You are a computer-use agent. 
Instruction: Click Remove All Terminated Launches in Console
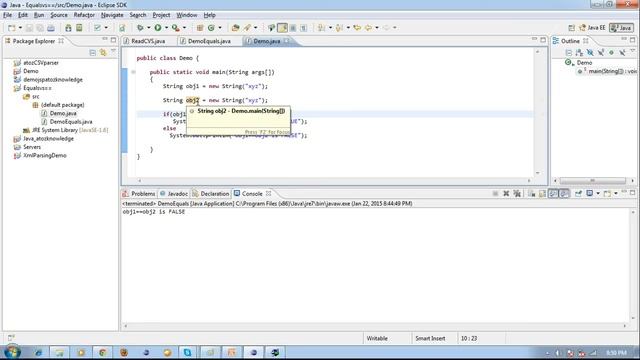(x=517, y=193)
